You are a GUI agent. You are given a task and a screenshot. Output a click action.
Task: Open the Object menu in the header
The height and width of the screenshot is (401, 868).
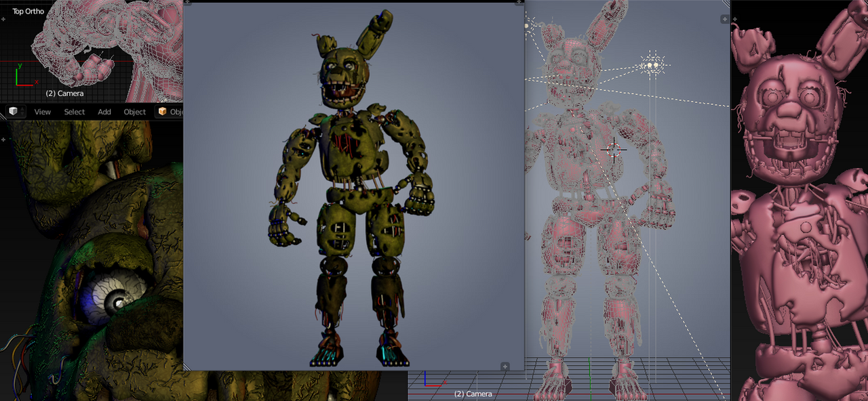tap(135, 112)
